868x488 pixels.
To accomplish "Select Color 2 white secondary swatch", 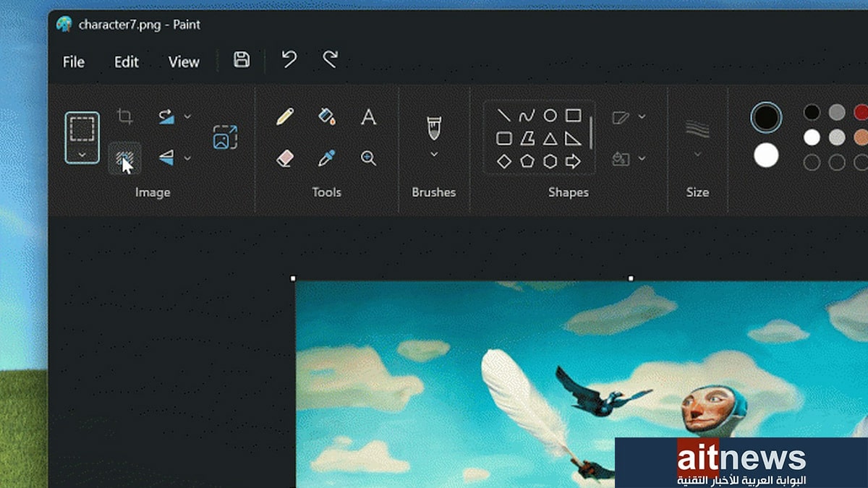I will (x=766, y=155).
